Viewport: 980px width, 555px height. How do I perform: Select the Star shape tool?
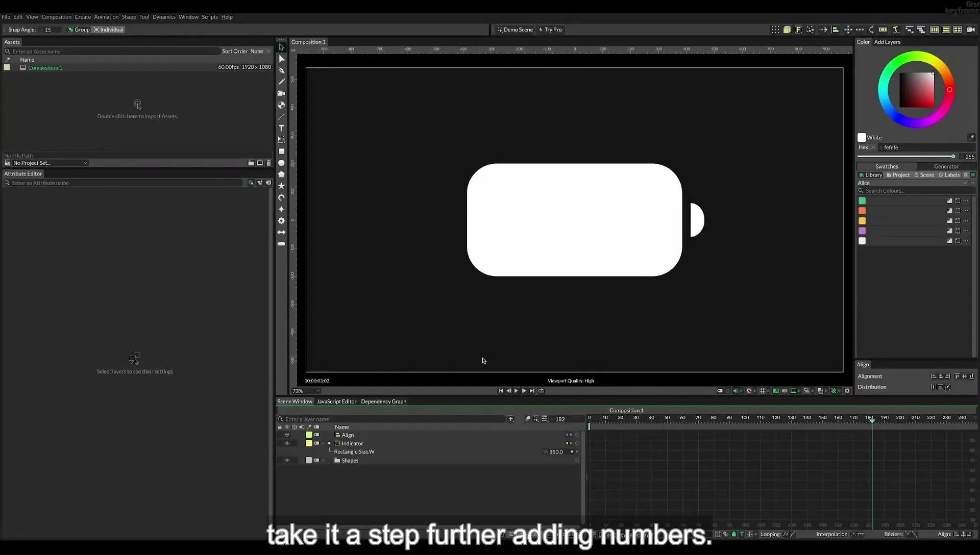pos(281,186)
